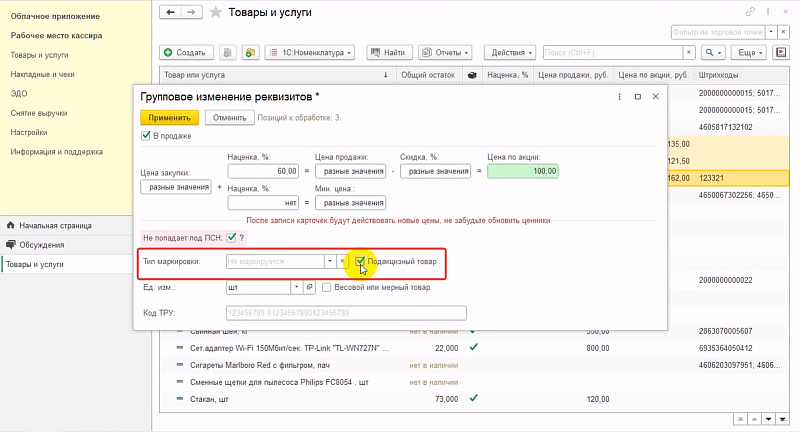Move up one row in list
Screen dimensions: 800x432
tap(754, 419)
